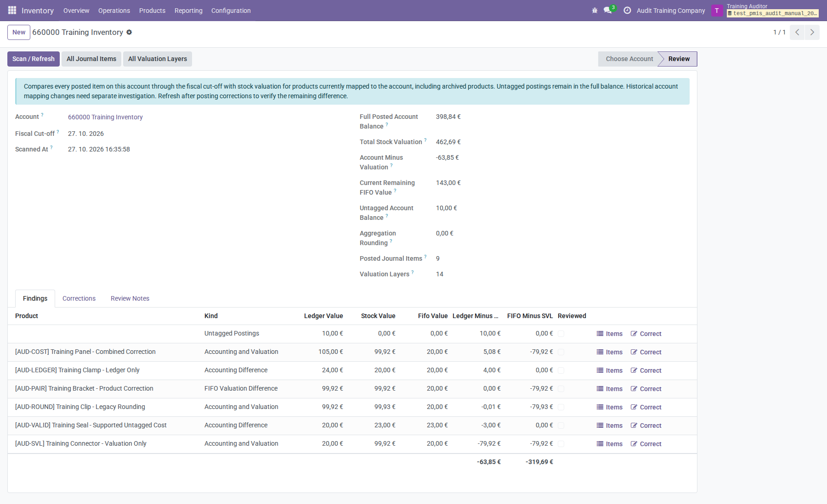
Task: Click the Scan / Refresh button
Action: (34, 59)
